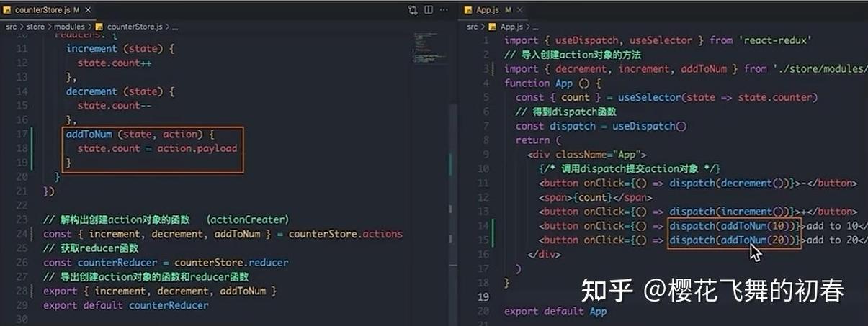Click 'state.count = action.payload' line
This screenshot has height=326, width=868.
(158, 148)
